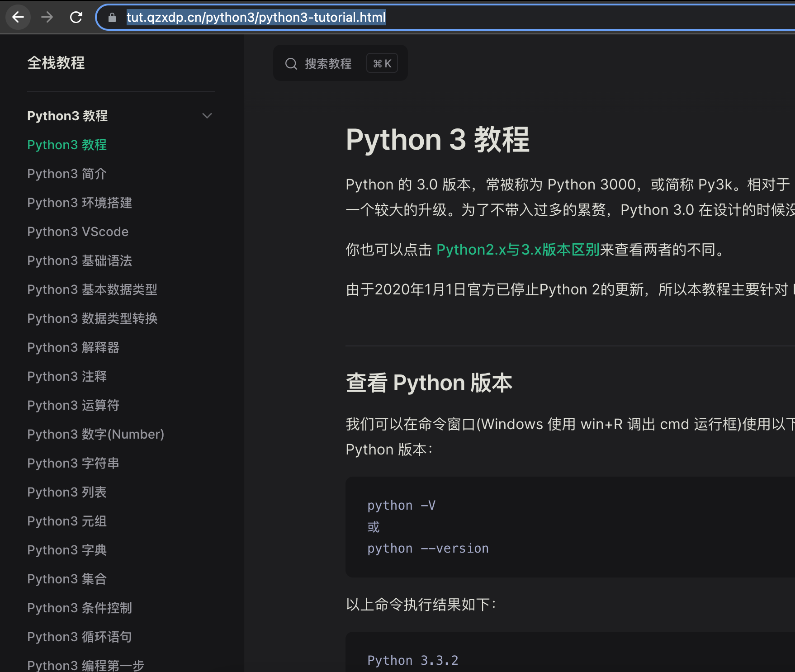Navigate to Python3 运算符 page

(x=73, y=405)
